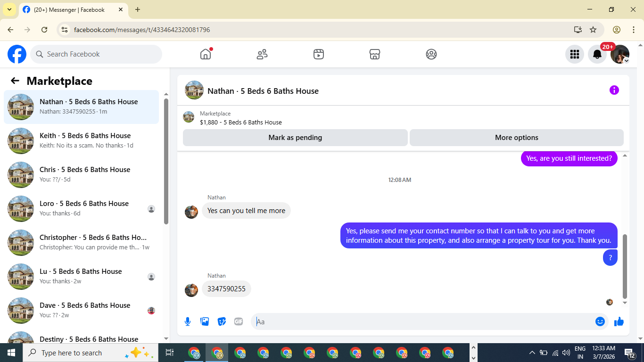This screenshot has width=644, height=362.
Task: Open the emoji picker in message box
Action: (x=600, y=321)
